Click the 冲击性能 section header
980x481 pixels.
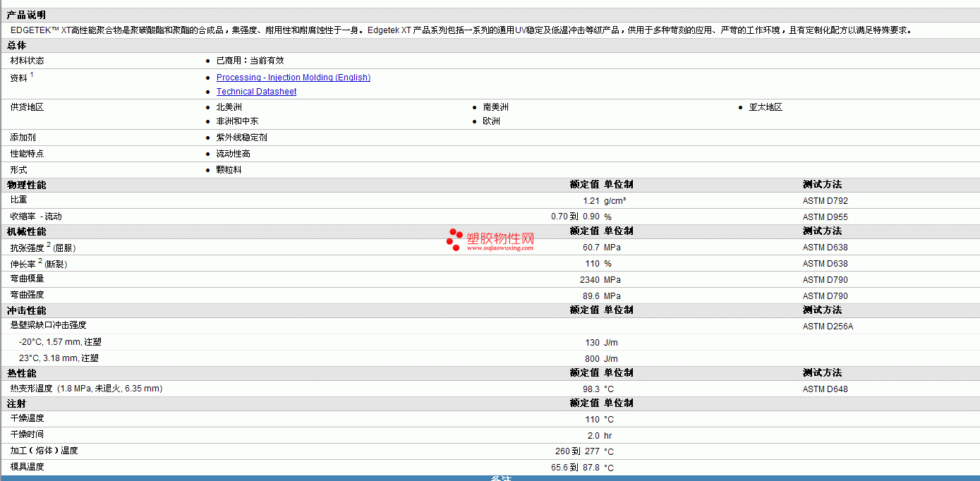pyautogui.click(x=26, y=310)
